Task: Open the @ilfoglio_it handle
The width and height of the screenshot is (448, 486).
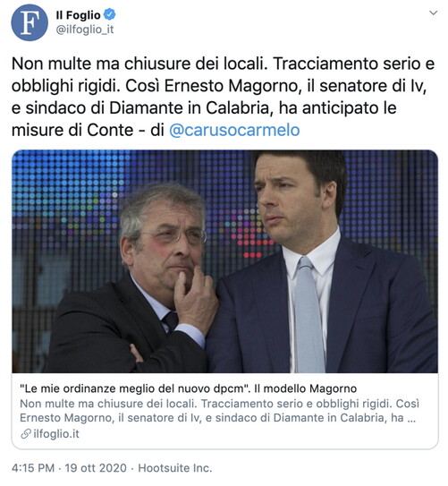Action: [85, 30]
